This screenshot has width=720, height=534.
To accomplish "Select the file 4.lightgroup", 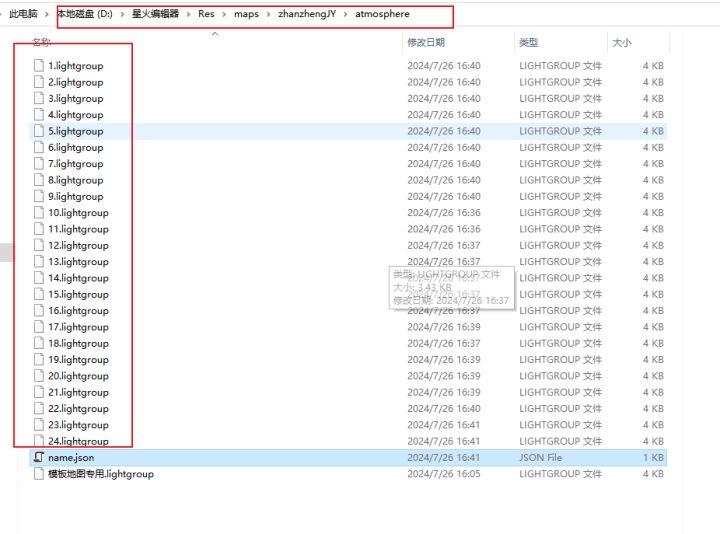I will tap(76, 115).
